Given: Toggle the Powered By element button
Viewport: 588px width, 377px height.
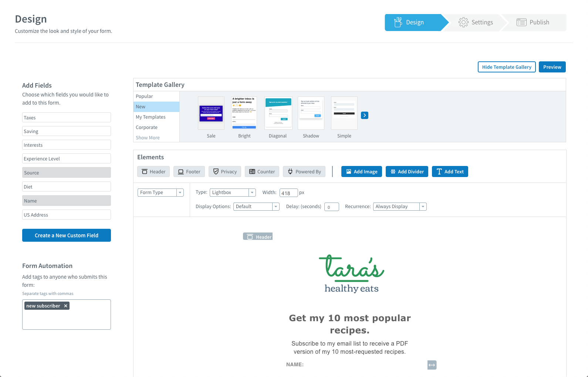Looking at the screenshot, I should pos(304,171).
